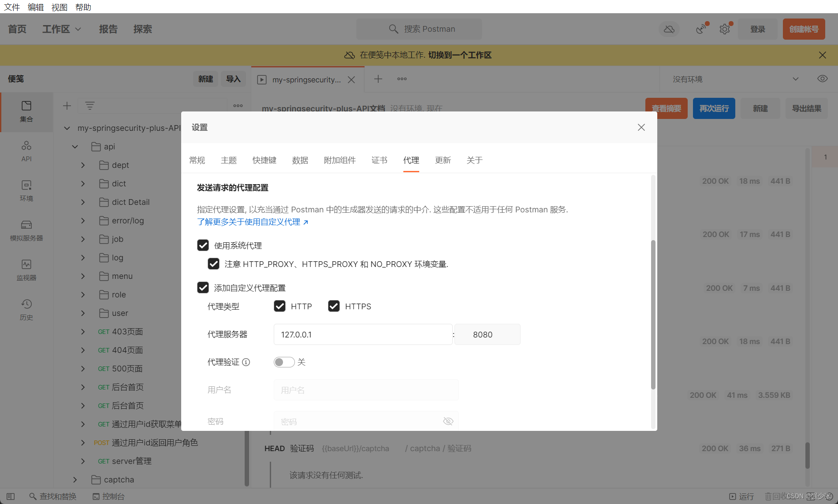
Task: Click the settings dialog scrollbar
Action: pos(653,315)
